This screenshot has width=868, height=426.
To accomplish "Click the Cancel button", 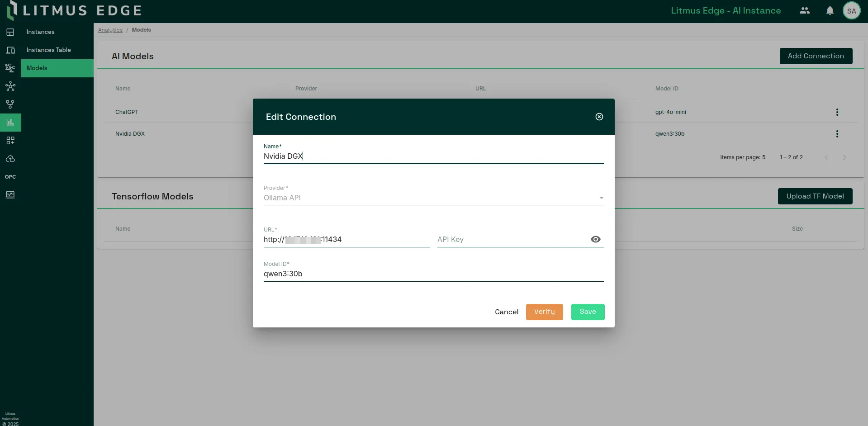I will [507, 312].
